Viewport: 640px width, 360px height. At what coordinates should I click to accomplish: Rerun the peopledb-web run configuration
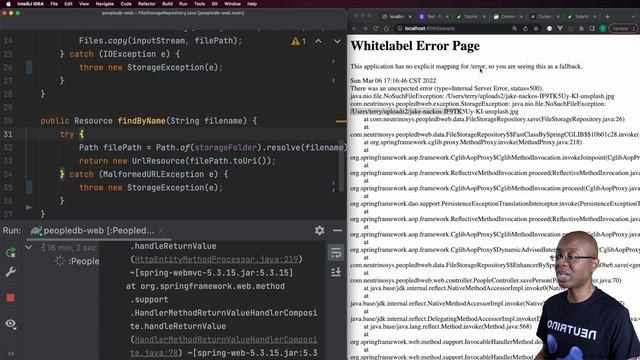pyautogui.click(x=11, y=253)
